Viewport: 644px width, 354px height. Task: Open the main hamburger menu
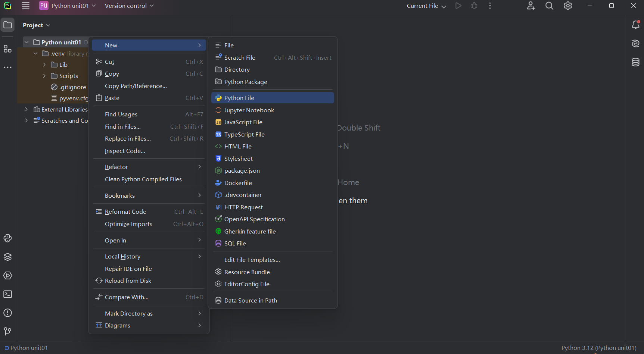click(25, 6)
